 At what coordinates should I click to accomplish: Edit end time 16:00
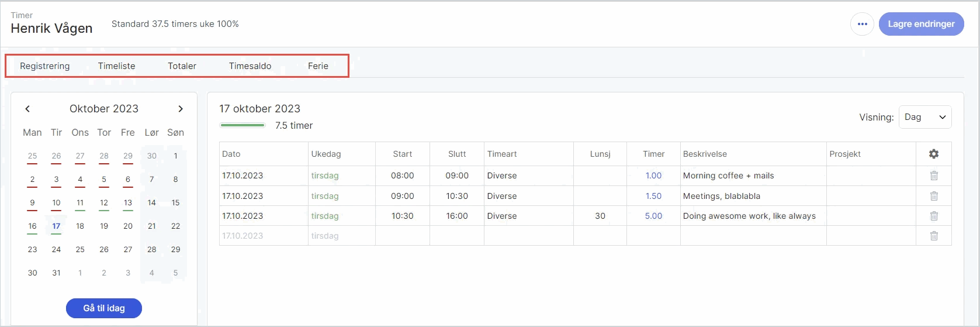click(x=457, y=216)
